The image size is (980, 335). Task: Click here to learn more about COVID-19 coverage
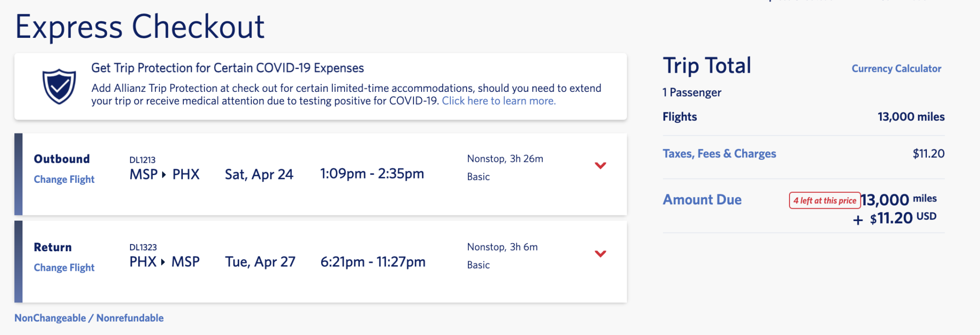(x=499, y=101)
